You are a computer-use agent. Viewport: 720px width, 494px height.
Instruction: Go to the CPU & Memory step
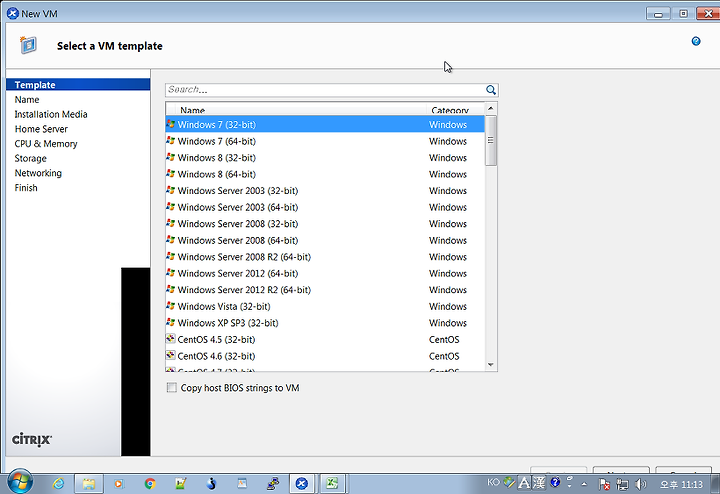46,144
